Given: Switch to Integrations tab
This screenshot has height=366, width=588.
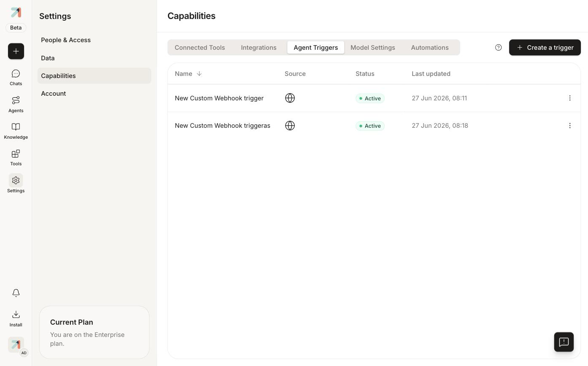Looking at the screenshot, I should point(259,48).
